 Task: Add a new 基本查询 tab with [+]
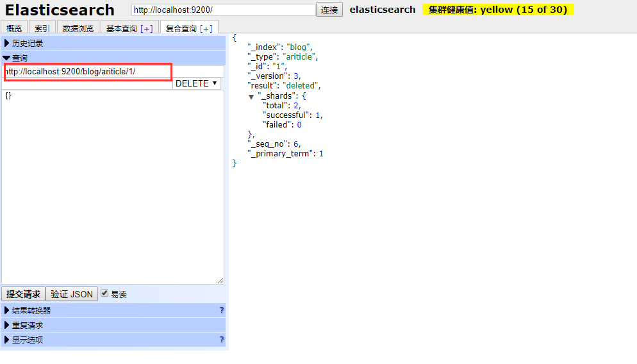147,28
